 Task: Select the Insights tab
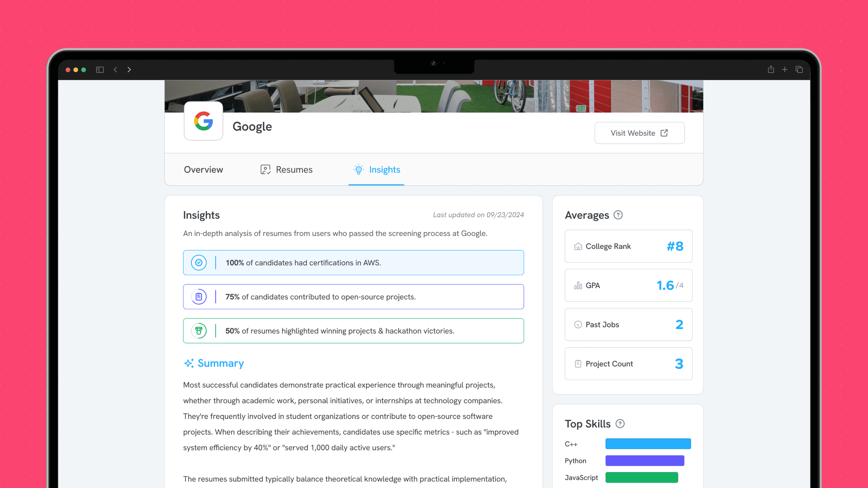click(384, 169)
